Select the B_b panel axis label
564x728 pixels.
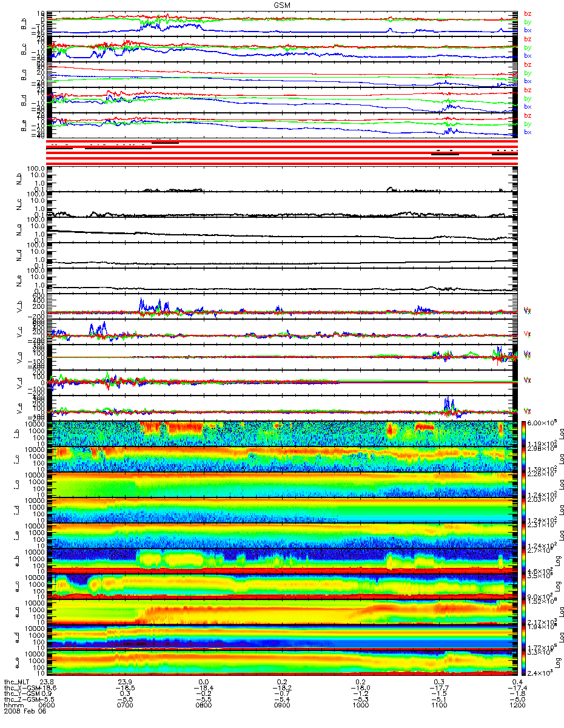click(x=23, y=23)
